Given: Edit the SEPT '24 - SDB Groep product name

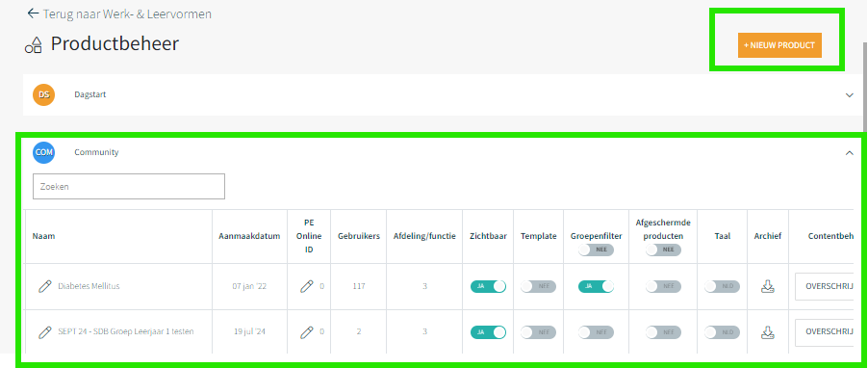Looking at the screenshot, I should click(x=45, y=332).
